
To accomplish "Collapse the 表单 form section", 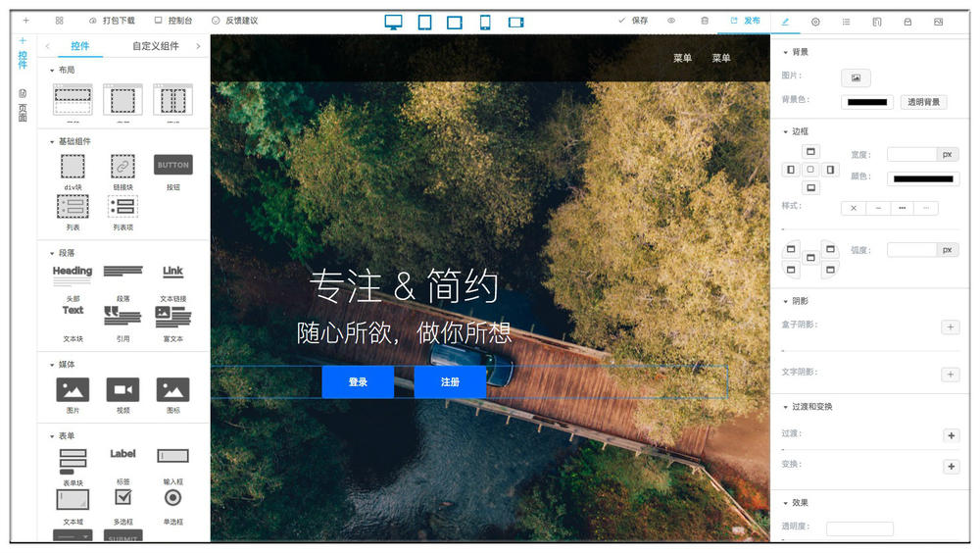I will (62, 435).
